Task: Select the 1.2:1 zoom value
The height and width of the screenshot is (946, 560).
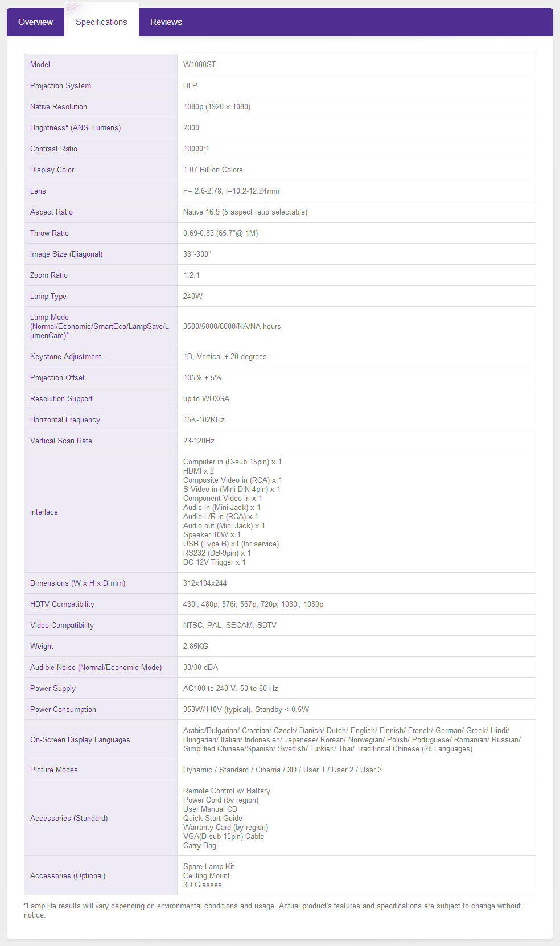Action: pos(191,275)
